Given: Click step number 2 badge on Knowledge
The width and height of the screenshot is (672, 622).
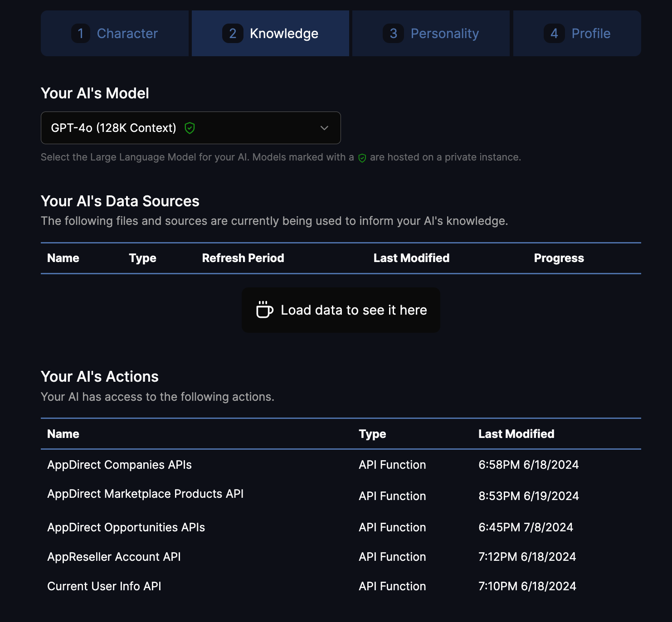Looking at the screenshot, I should (x=233, y=34).
